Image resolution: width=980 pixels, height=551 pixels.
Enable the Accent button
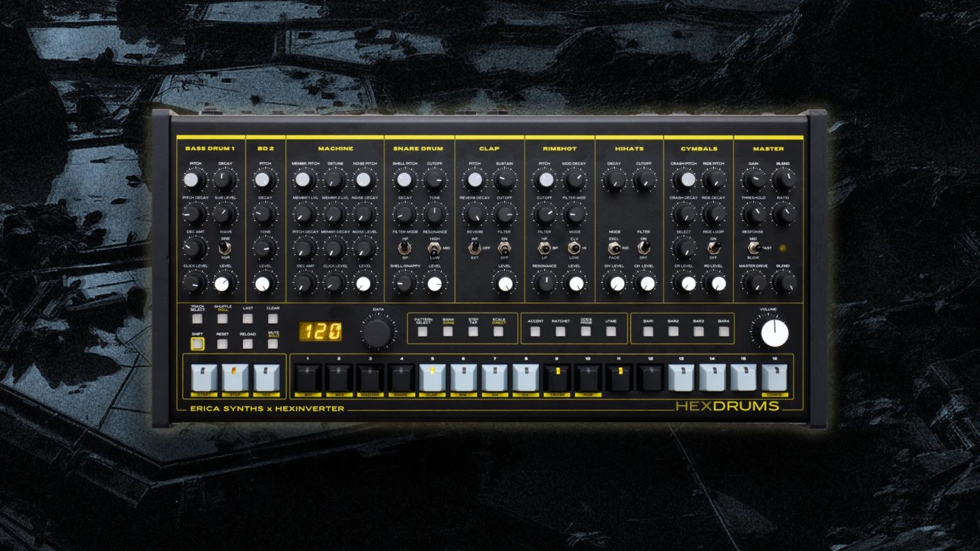(536, 332)
